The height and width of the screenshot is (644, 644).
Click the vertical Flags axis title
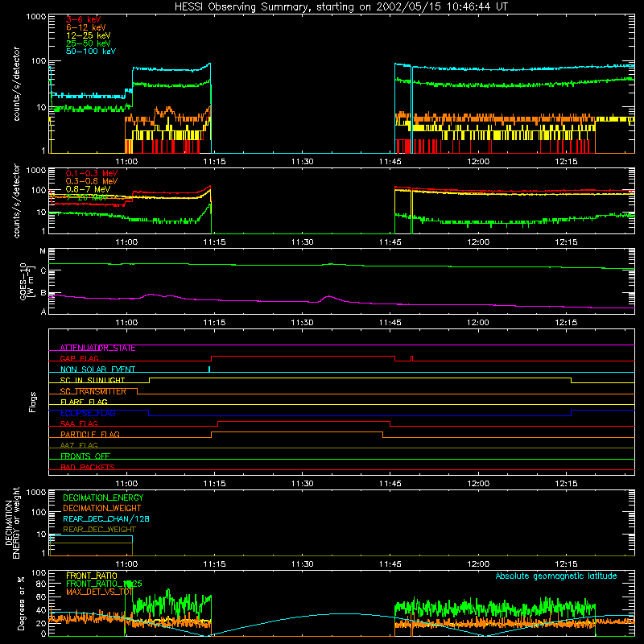pyautogui.click(x=33, y=402)
